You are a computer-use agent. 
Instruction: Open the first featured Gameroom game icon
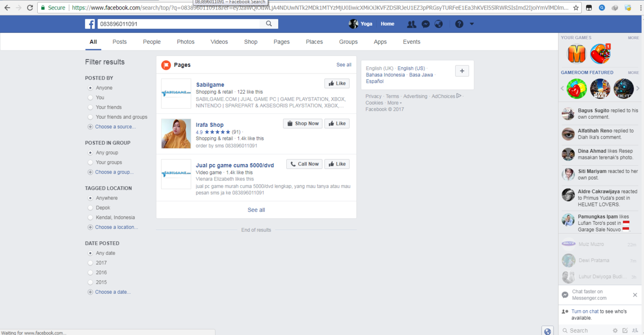[x=577, y=89]
